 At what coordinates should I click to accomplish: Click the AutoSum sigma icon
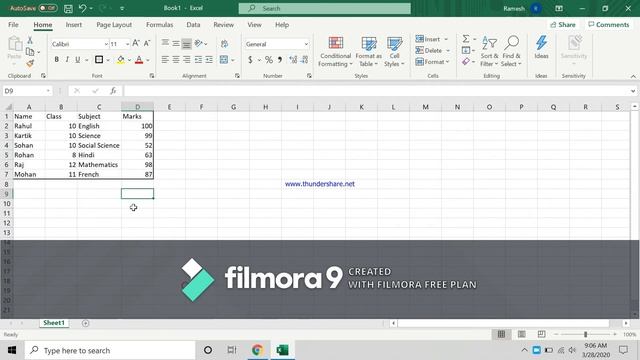click(466, 39)
